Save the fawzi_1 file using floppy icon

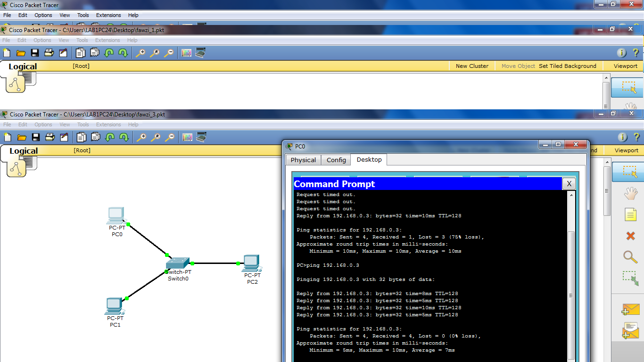pos(35,53)
